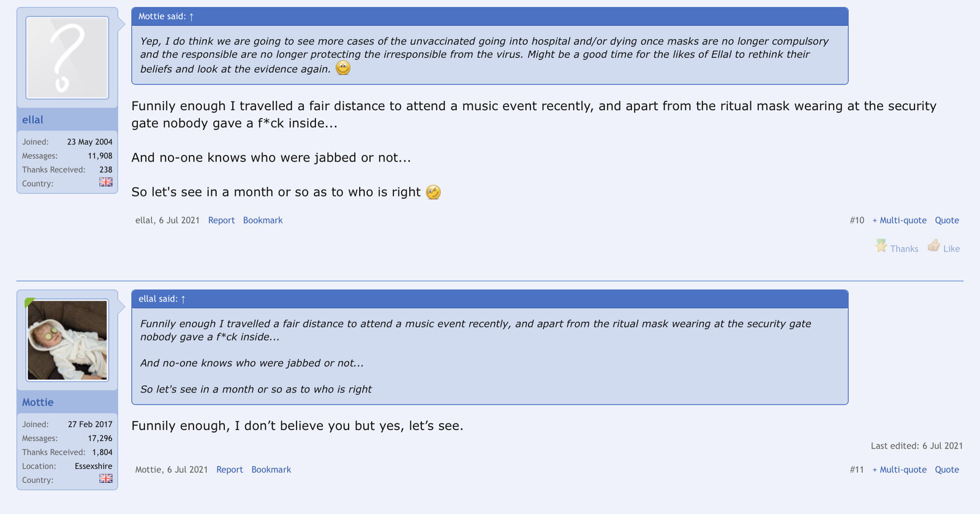Click the Thanks star icon
This screenshot has width=980, height=514.
[881, 247]
